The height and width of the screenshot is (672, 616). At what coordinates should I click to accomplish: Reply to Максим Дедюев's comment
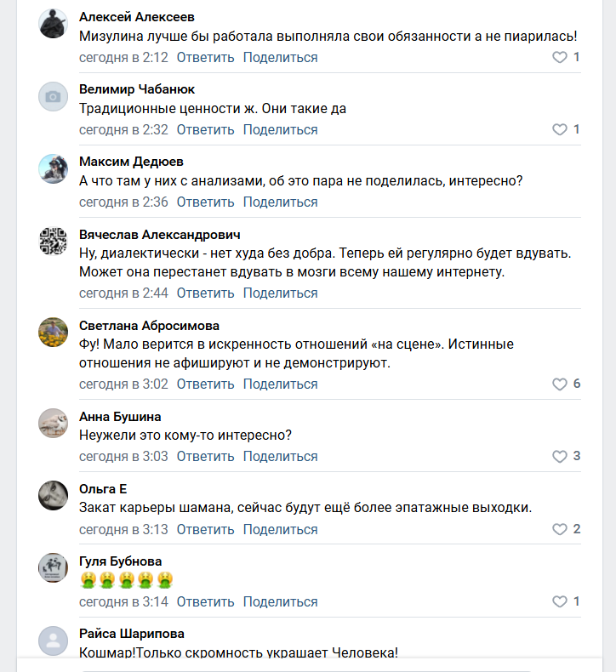coord(205,202)
